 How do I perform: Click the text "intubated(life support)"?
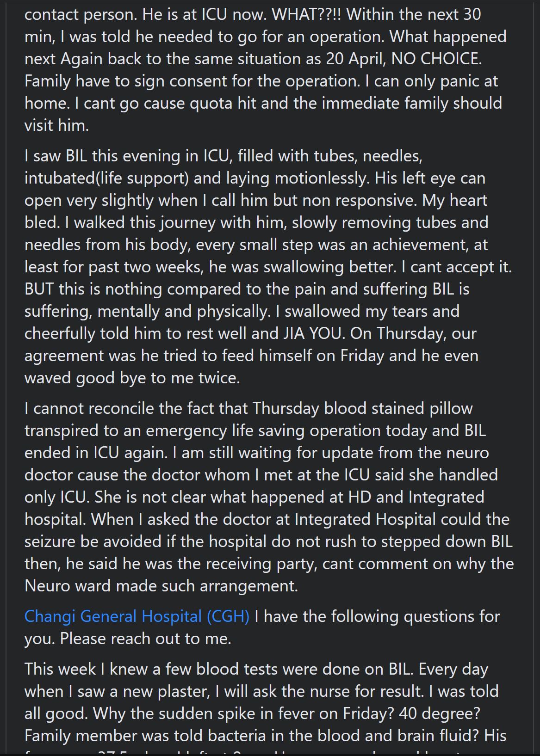pos(106,178)
